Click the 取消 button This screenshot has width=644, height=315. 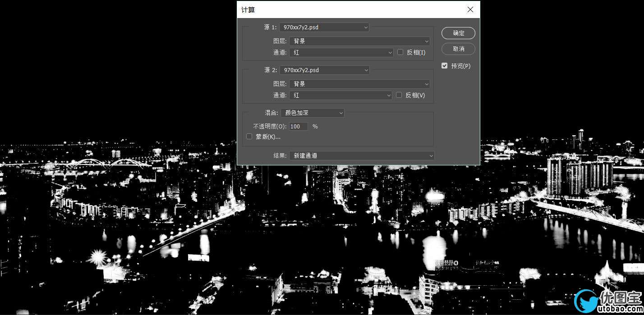pyautogui.click(x=458, y=49)
